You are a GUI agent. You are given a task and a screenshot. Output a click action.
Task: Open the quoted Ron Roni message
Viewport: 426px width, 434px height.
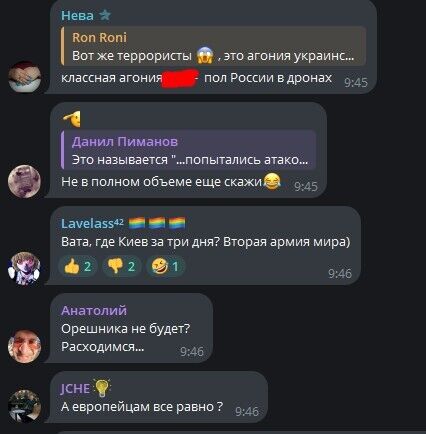tap(213, 46)
